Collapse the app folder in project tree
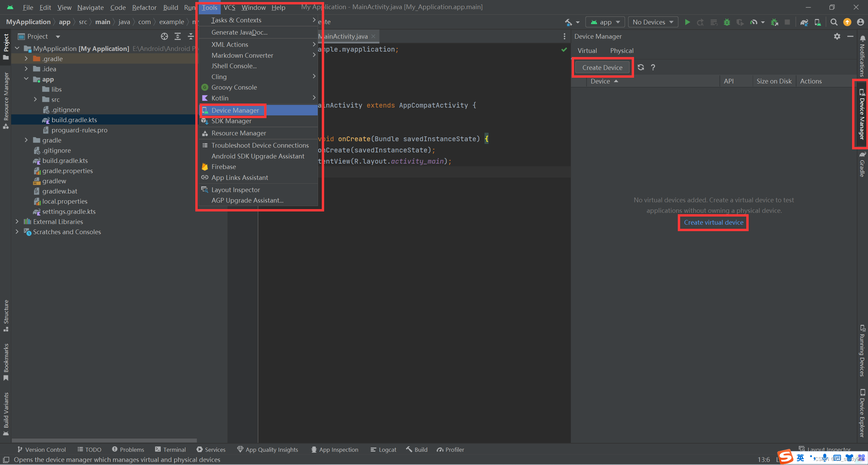 (x=26, y=79)
